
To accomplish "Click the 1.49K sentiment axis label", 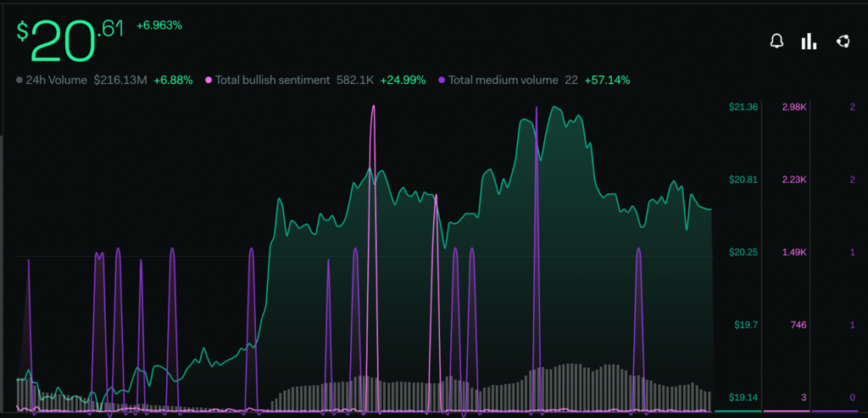I will click(x=793, y=253).
